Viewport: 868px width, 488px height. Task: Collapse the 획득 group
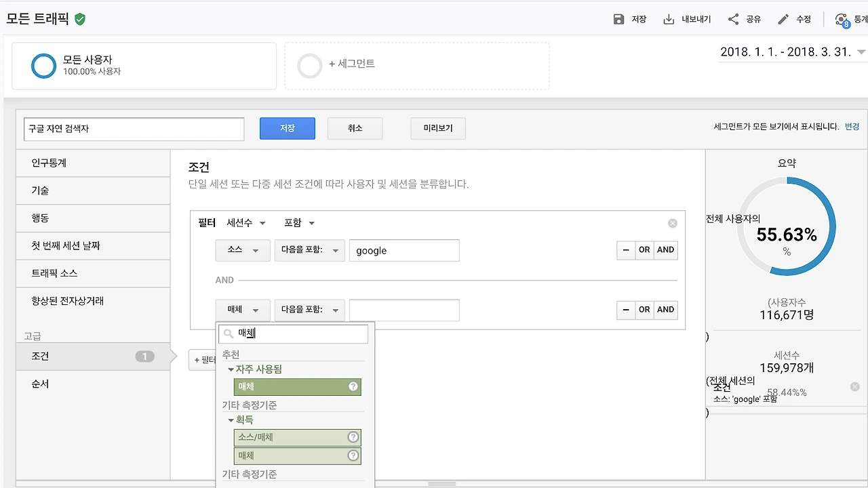[x=231, y=420]
